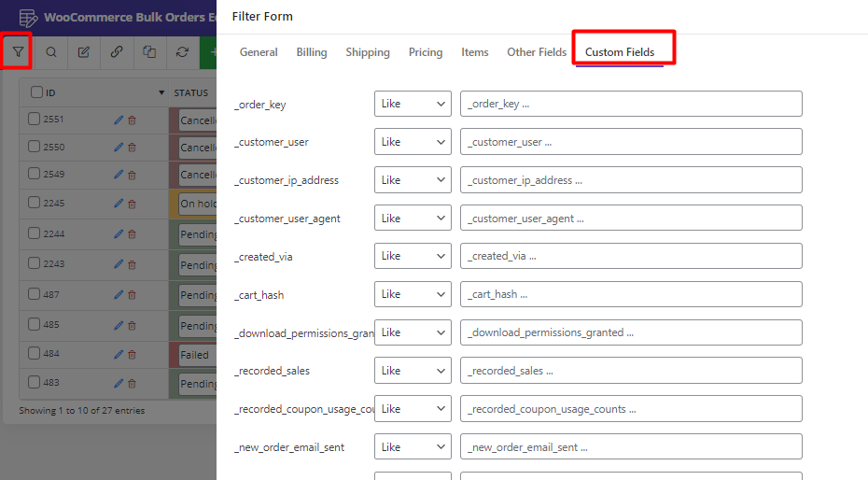Click the reload refresh toolbar icon
Viewport: 868px width, 480px height.
coord(182,52)
